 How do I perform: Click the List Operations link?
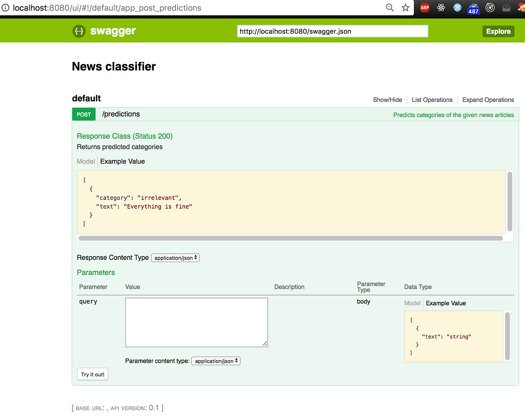coord(432,100)
